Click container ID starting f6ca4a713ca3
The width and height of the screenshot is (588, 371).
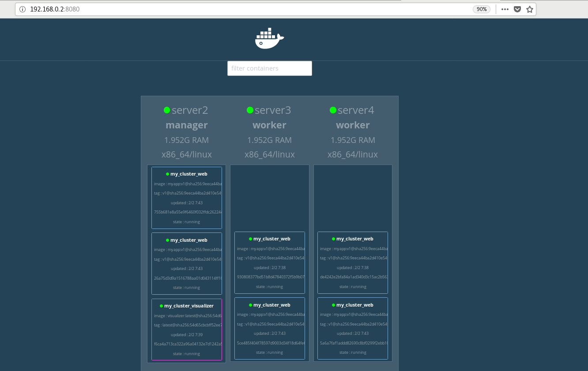(x=188, y=344)
